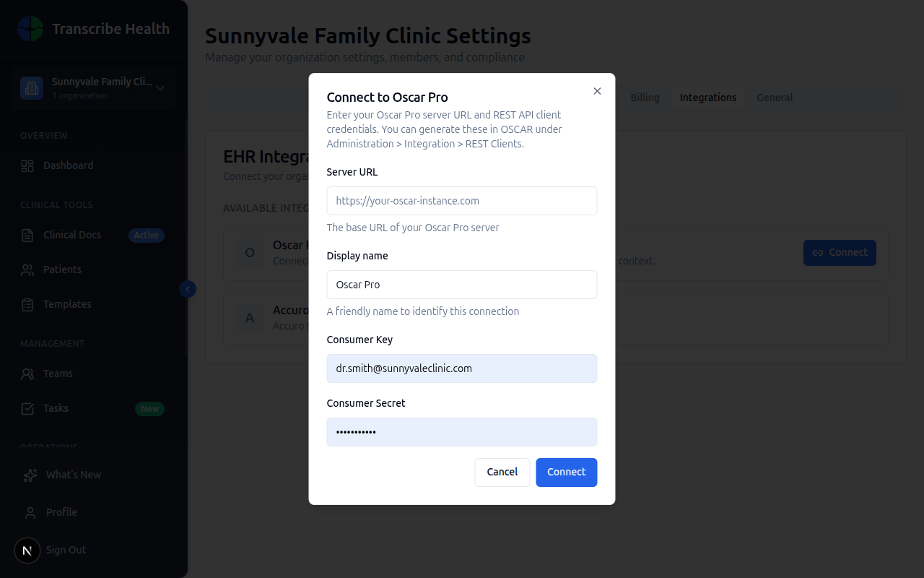The image size is (924, 578).
Task: Click the Server URL input field
Action: coord(461,201)
